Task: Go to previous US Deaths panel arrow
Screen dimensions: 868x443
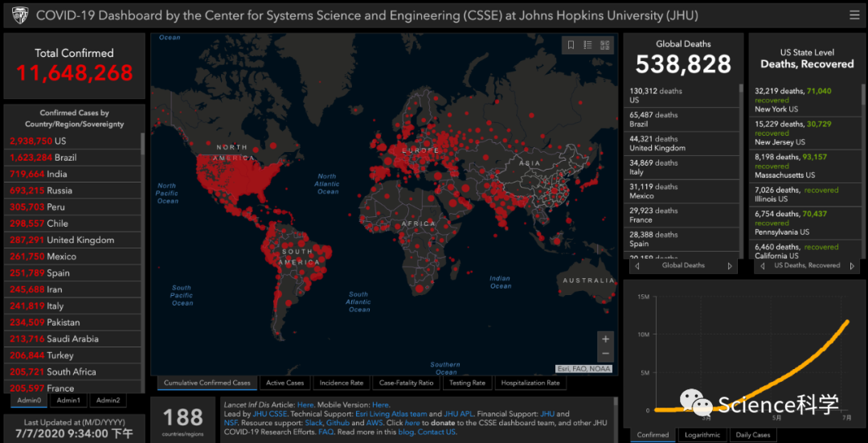Action: pyautogui.click(x=762, y=266)
